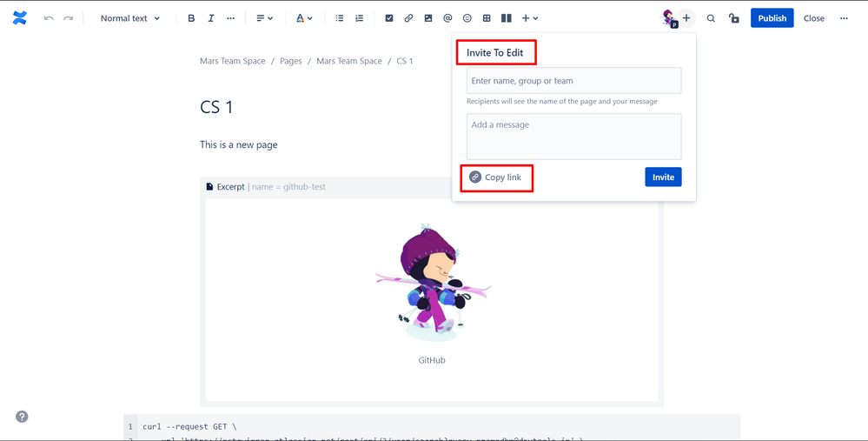
Task: Click the user avatar in toolbar
Action: (669, 17)
